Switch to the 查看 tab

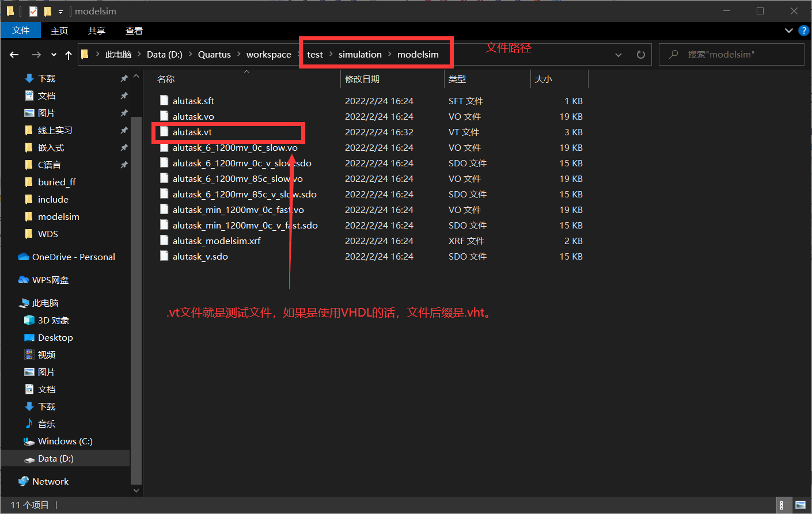point(134,31)
